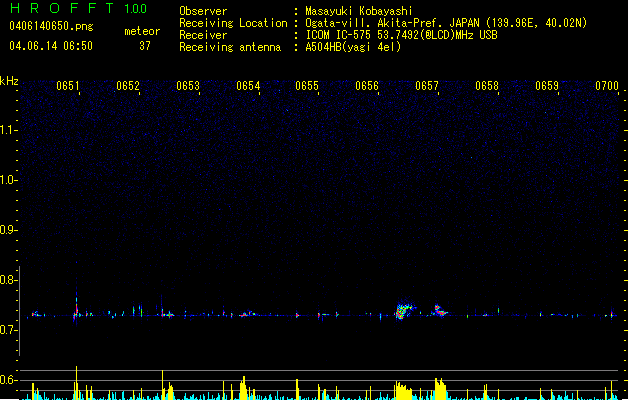
Task: Click the large meteor echo before 0657
Action: (x=404, y=310)
